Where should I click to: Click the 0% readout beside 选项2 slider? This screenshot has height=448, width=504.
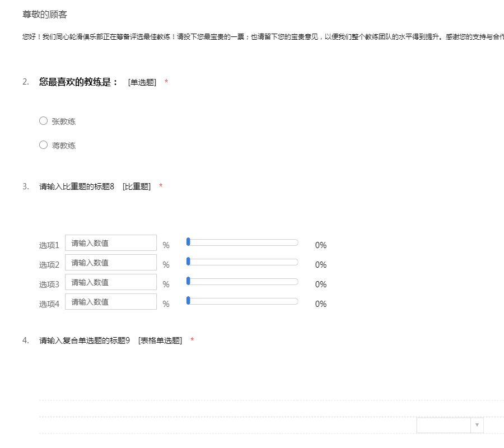320,265
